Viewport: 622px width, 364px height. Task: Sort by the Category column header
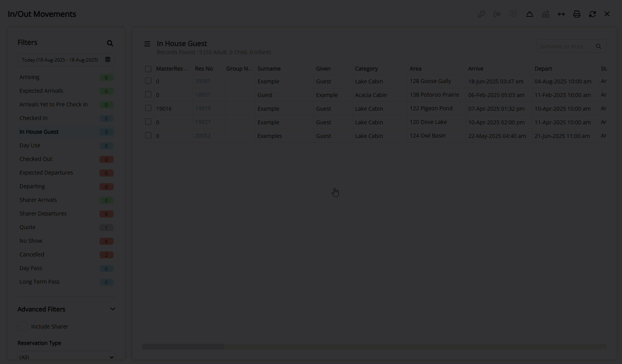366,69
